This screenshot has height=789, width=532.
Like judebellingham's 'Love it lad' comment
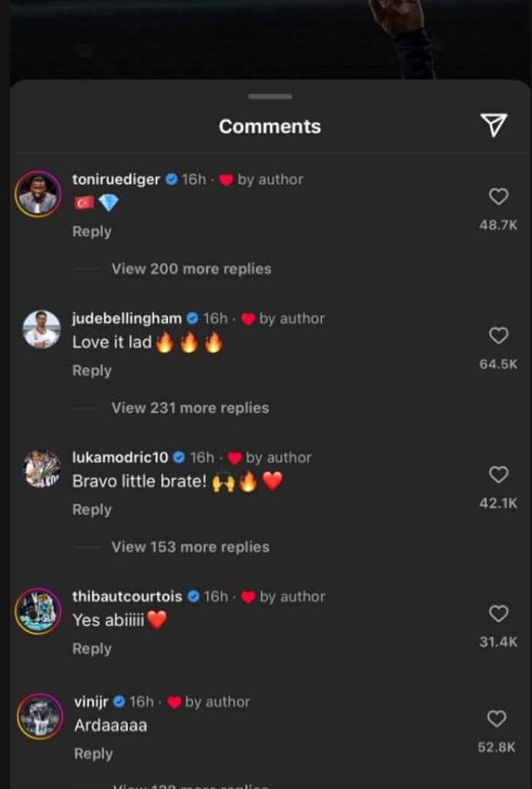tap(499, 336)
